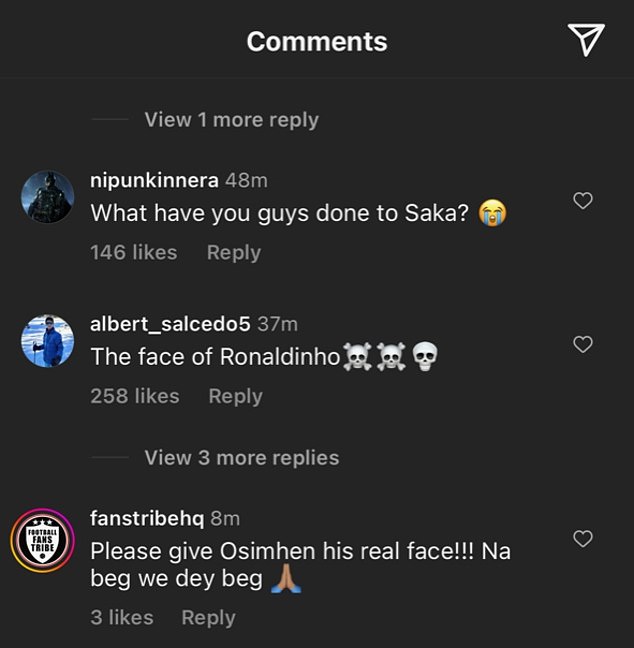634x648 pixels.
Task: Tap the share paper-plane icon
Action: pyautogui.click(x=586, y=39)
